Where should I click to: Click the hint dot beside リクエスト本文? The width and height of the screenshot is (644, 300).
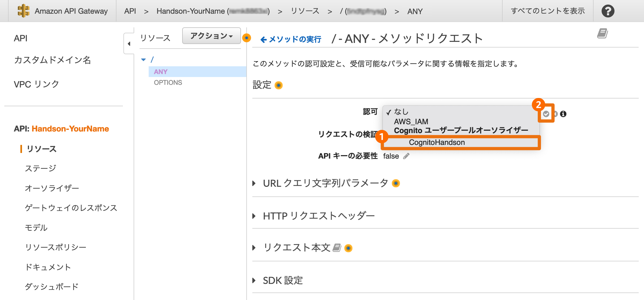click(x=348, y=248)
